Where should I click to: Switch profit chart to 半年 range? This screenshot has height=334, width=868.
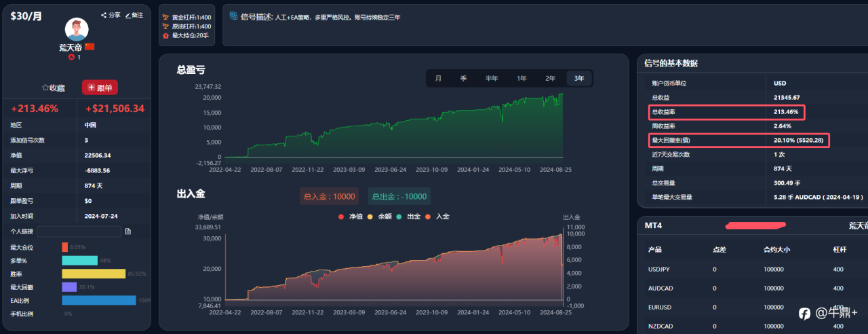click(492, 78)
